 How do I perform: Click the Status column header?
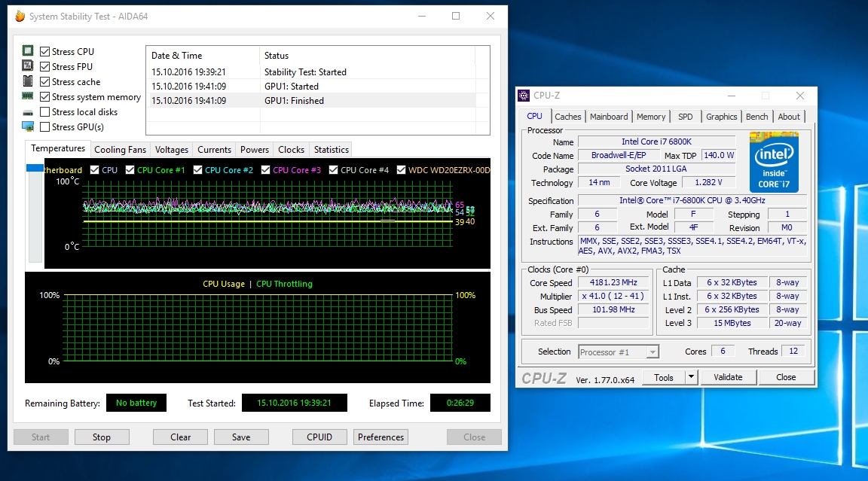click(367, 55)
